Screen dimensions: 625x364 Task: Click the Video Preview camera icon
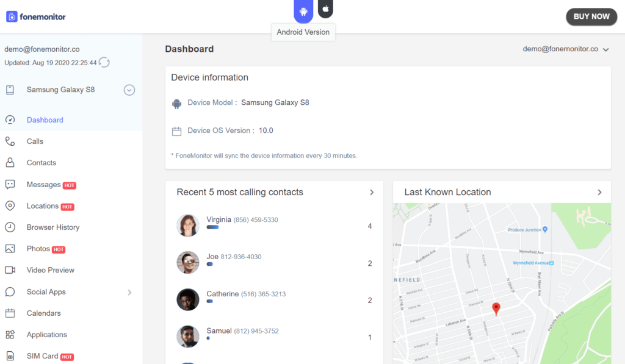coord(10,270)
